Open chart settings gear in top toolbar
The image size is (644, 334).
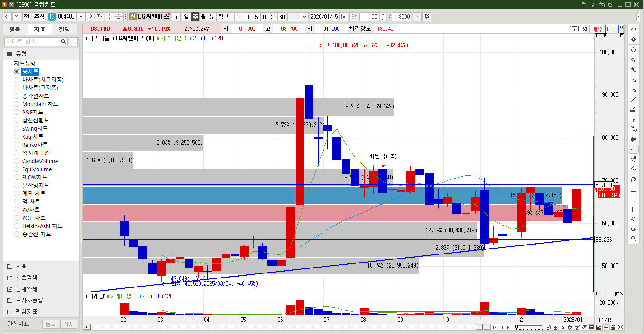coord(426,17)
